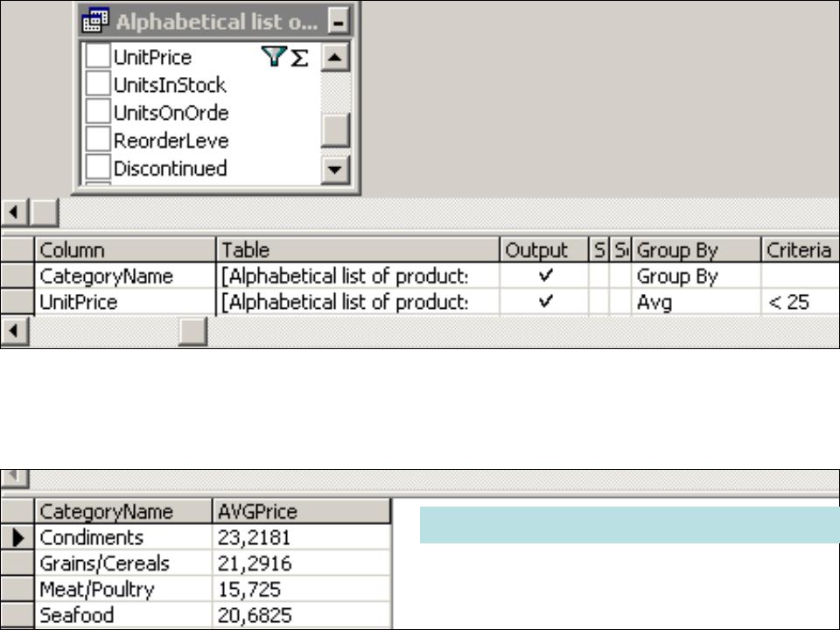This screenshot has width=840, height=630.
Task: Click the Criteria header in grid pane
Action: click(801, 249)
